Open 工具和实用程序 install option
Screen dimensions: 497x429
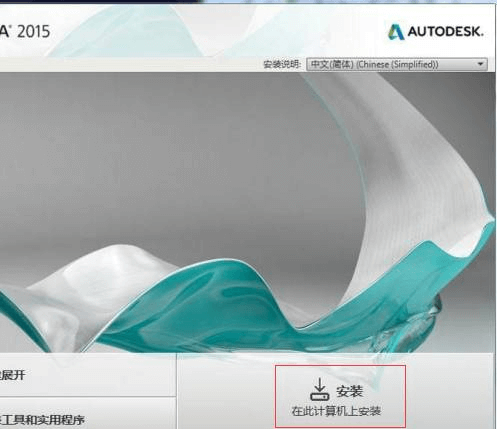(42, 419)
